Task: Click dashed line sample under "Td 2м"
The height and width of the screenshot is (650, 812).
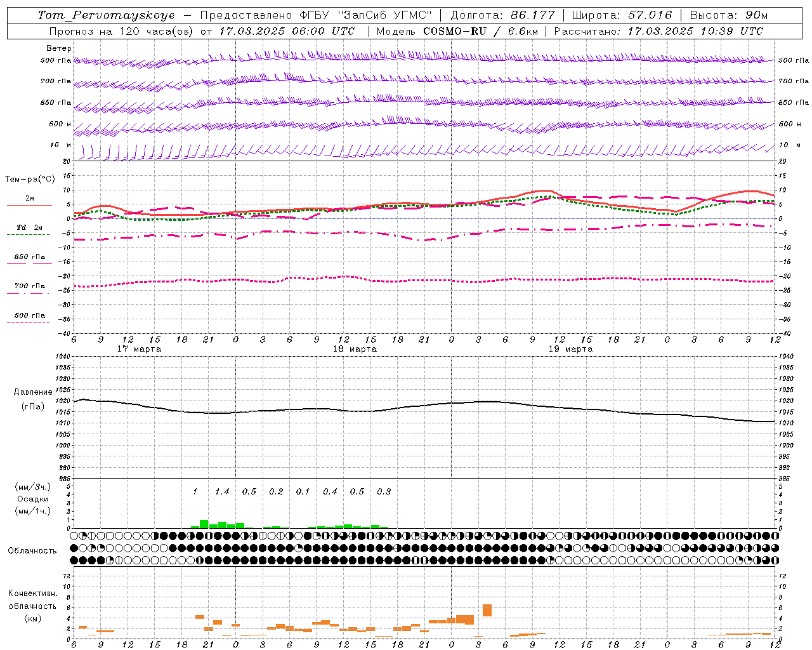Action: [x=28, y=235]
